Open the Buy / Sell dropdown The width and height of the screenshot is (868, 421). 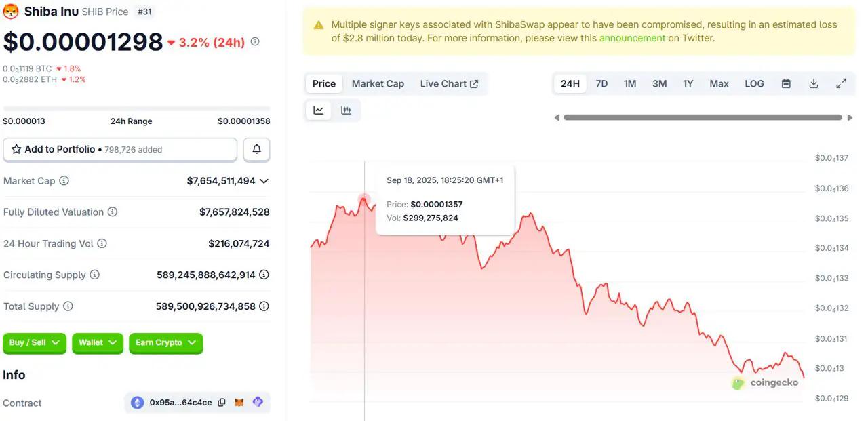[x=35, y=343]
